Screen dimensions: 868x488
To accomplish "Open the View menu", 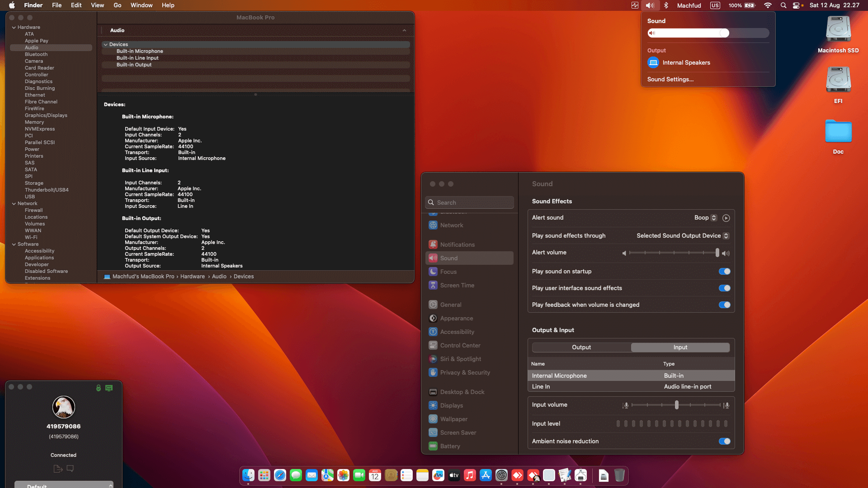I will click(97, 5).
